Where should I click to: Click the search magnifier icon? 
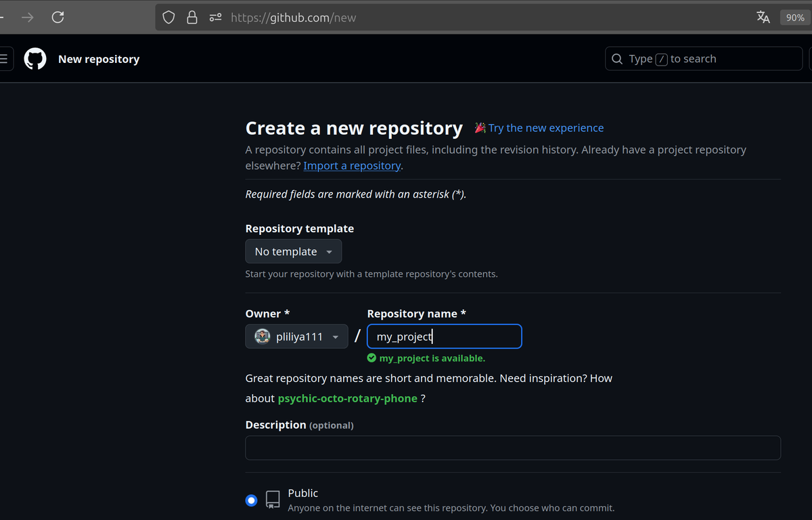617,59
